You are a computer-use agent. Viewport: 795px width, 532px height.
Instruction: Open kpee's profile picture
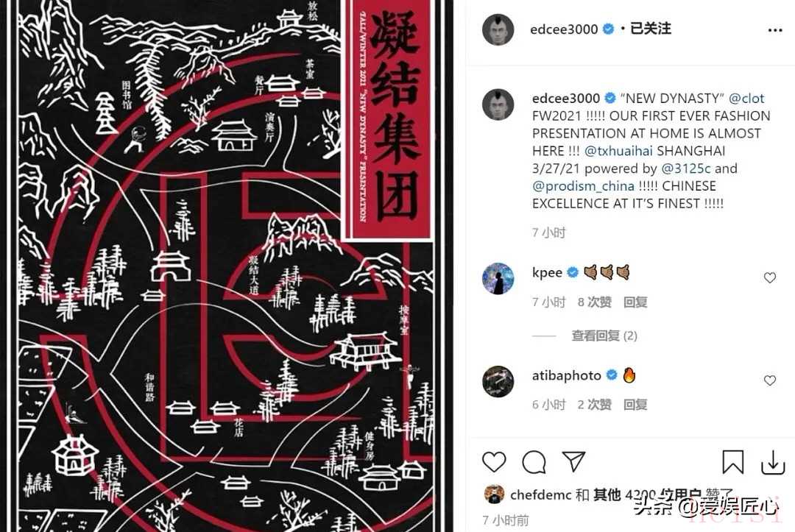tap(498, 278)
